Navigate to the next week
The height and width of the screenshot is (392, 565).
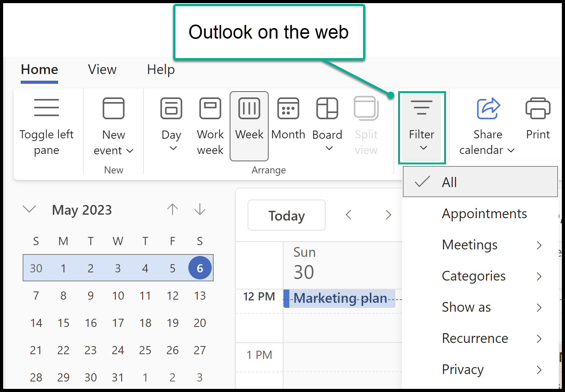[x=388, y=215]
